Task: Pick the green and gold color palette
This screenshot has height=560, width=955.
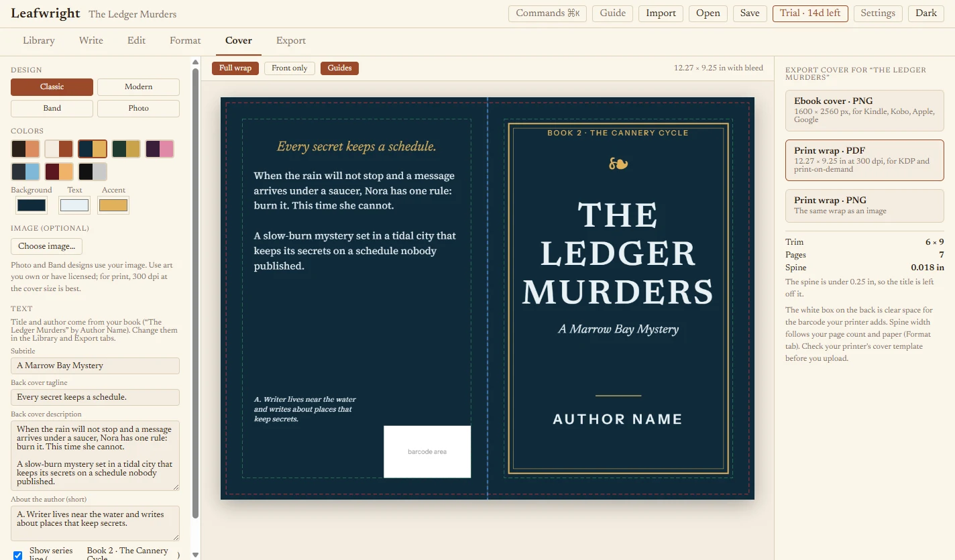Action: [126, 149]
